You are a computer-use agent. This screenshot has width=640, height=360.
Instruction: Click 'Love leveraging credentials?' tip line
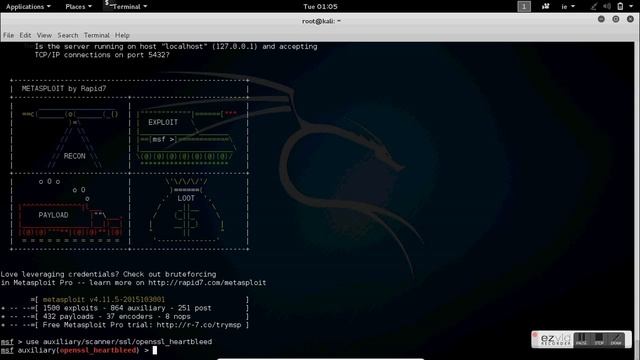click(x=108, y=274)
